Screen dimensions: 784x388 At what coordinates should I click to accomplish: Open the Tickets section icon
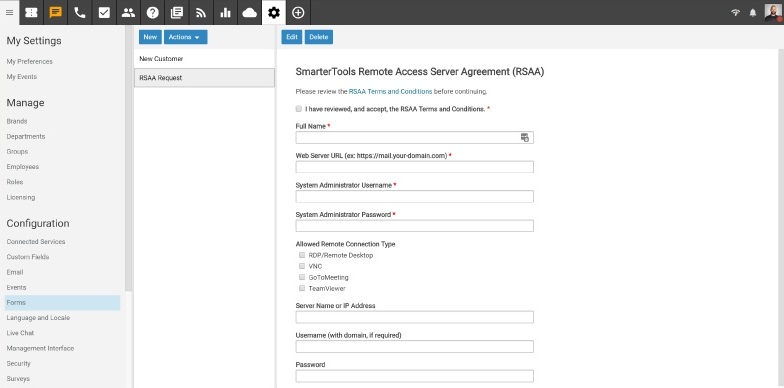click(x=32, y=12)
